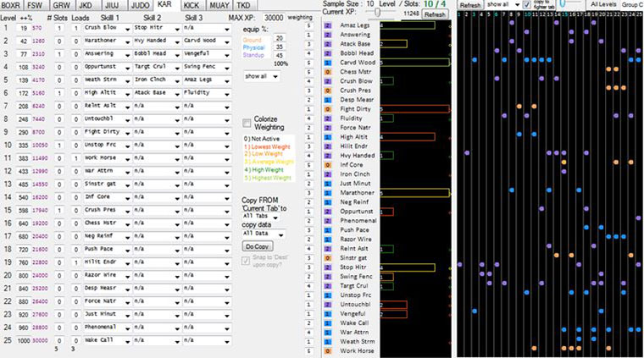This screenshot has width=644, height=358.
Task: Click the orange square icon next to Crush Pres
Action: [x=328, y=91]
